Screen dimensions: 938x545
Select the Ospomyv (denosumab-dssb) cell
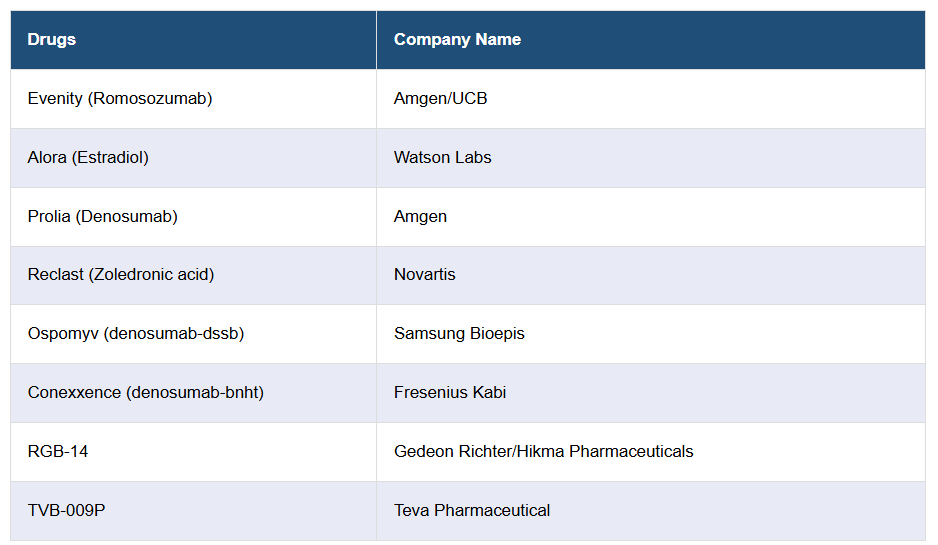[x=136, y=334]
